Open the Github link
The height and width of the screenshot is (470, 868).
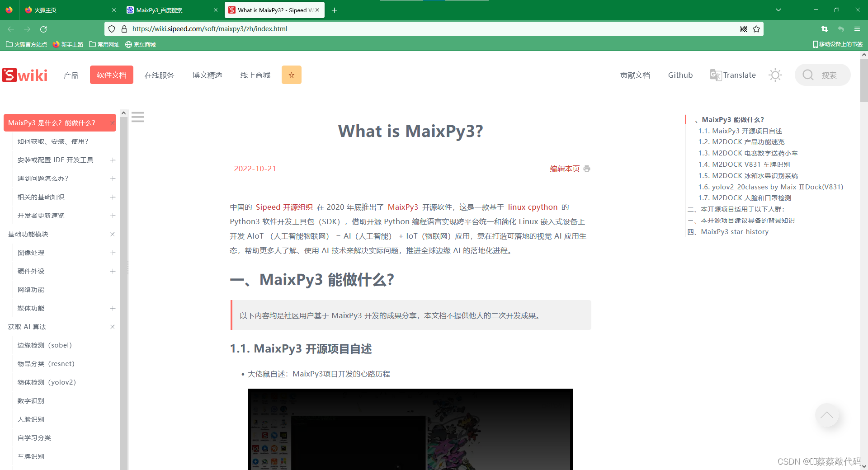680,75
